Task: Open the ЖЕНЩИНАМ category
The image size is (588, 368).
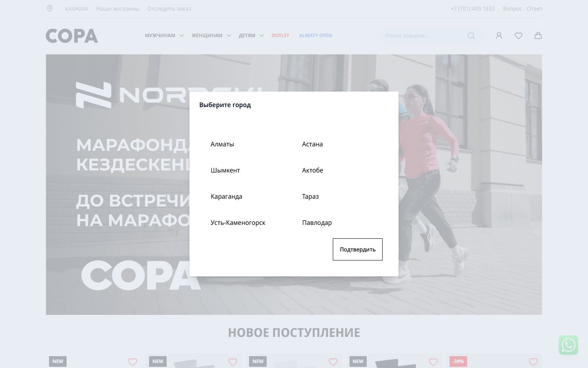Action: (207, 36)
